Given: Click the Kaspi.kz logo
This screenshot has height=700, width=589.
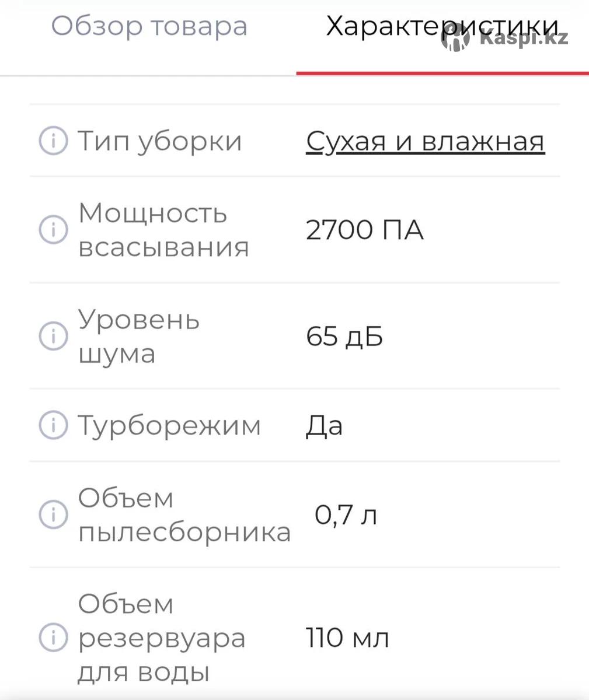Looking at the screenshot, I should click(x=506, y=39).
